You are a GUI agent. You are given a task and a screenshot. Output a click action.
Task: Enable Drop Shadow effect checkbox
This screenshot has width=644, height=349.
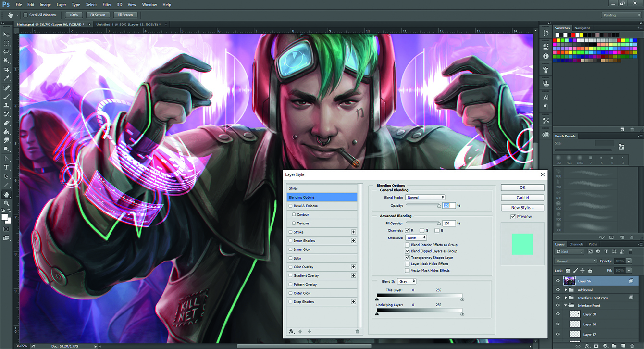click(290, 302)
